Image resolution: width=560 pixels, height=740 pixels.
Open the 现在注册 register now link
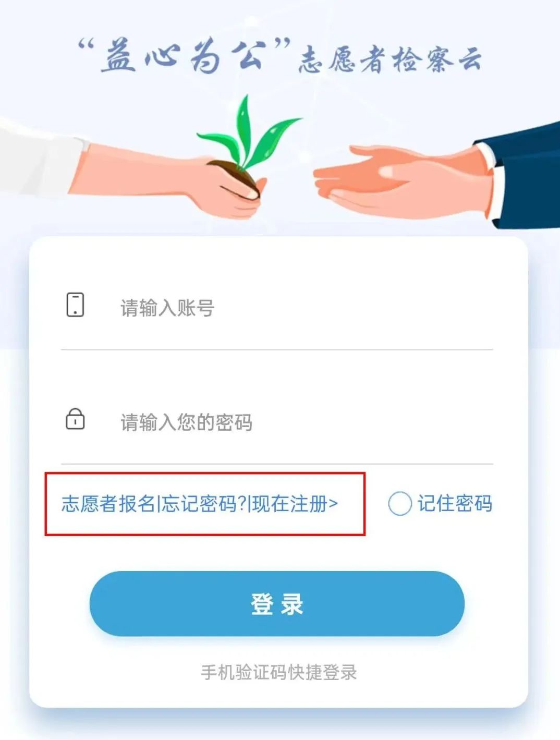(289, 504)
